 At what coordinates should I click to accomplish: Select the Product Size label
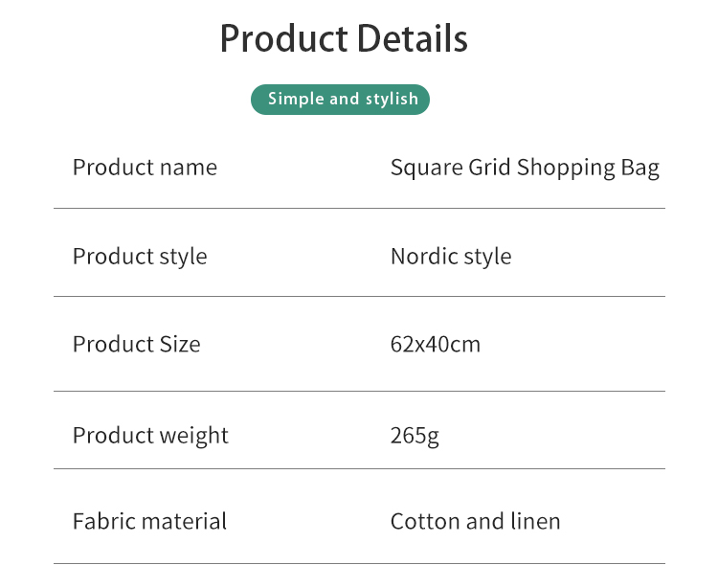pyautogui.click(x=137, y=344)
